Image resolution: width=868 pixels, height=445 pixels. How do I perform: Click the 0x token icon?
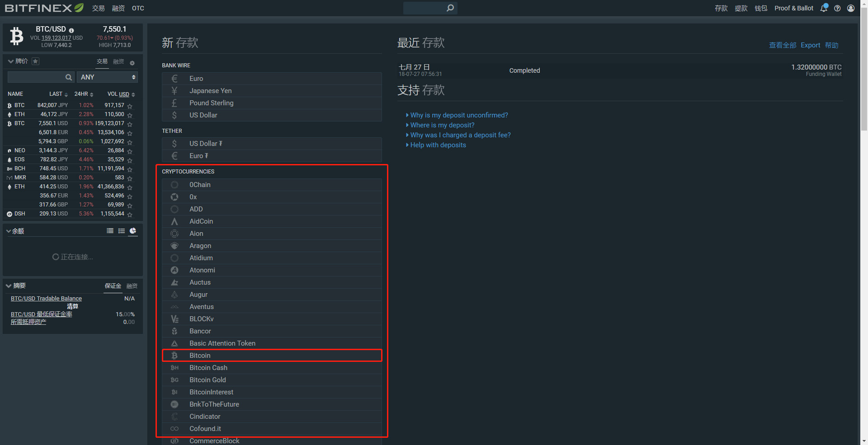coord(175,197)
